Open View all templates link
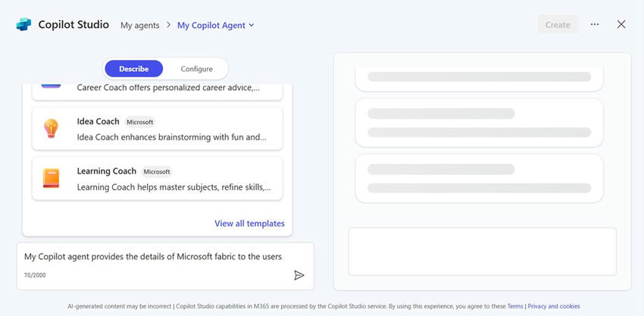The height and width of the screenshot is (316, 644). [249, 224]
